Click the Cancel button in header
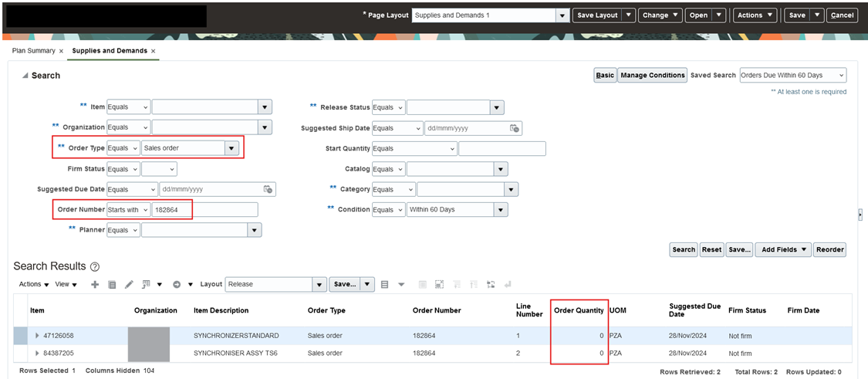The height and width of the screenshot is (379, 868). coord(842,15)
